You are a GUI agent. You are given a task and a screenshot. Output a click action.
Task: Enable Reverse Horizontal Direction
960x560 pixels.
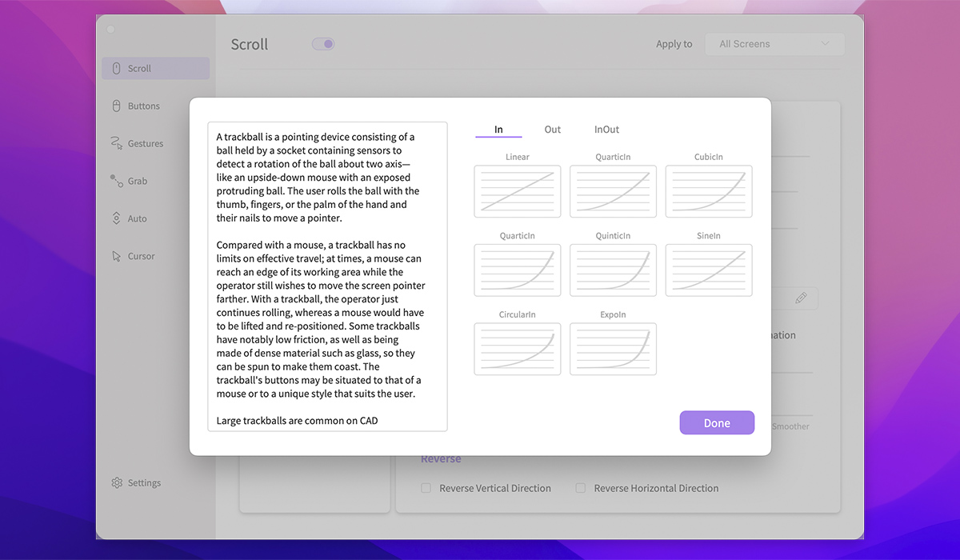point(581,488)
